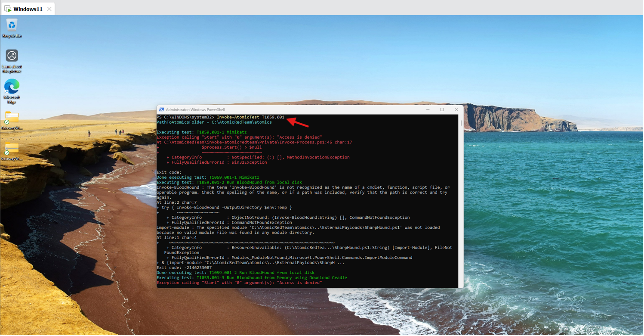Maximize the PowerShell window
Viewport: 644px width, 336px height.
(x=442, y=110)
